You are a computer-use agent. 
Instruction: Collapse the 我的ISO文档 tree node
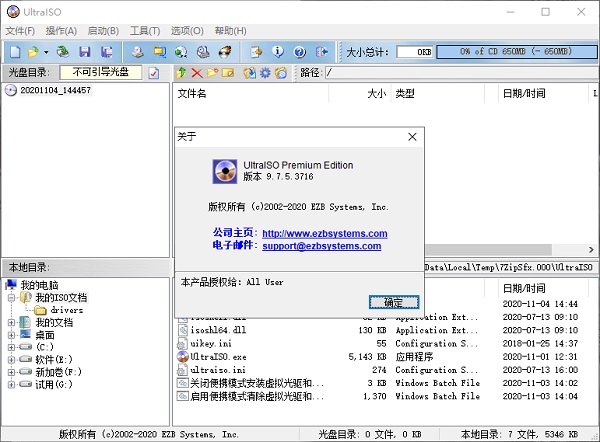(x=11, y=298)
